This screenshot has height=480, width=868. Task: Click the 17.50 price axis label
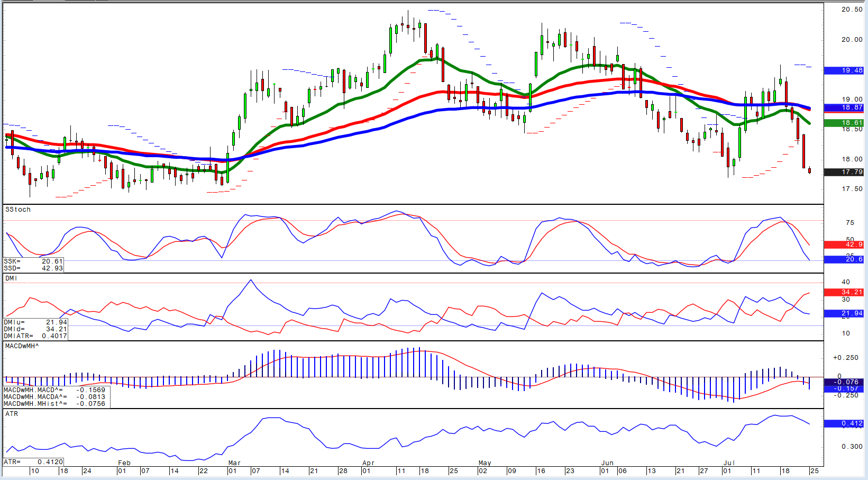click(x=852, y=189)
